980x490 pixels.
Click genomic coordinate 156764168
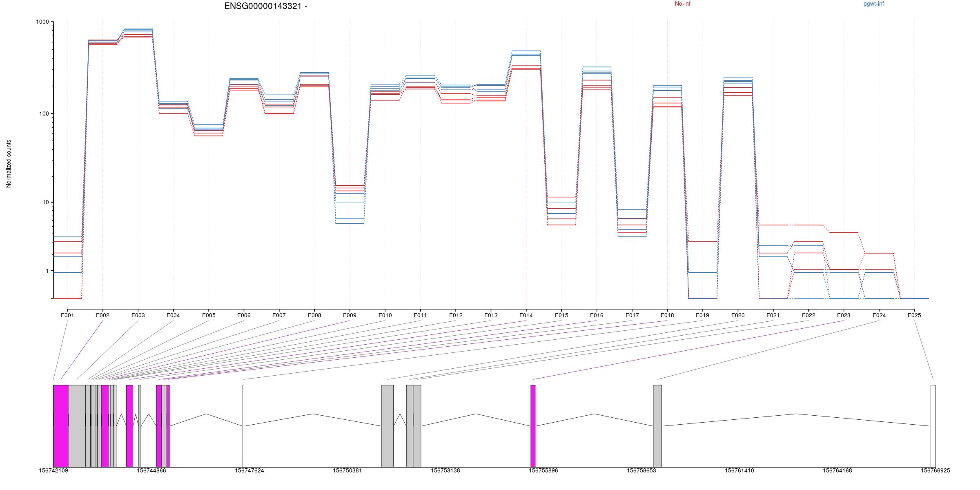click(x=837, y=470)
